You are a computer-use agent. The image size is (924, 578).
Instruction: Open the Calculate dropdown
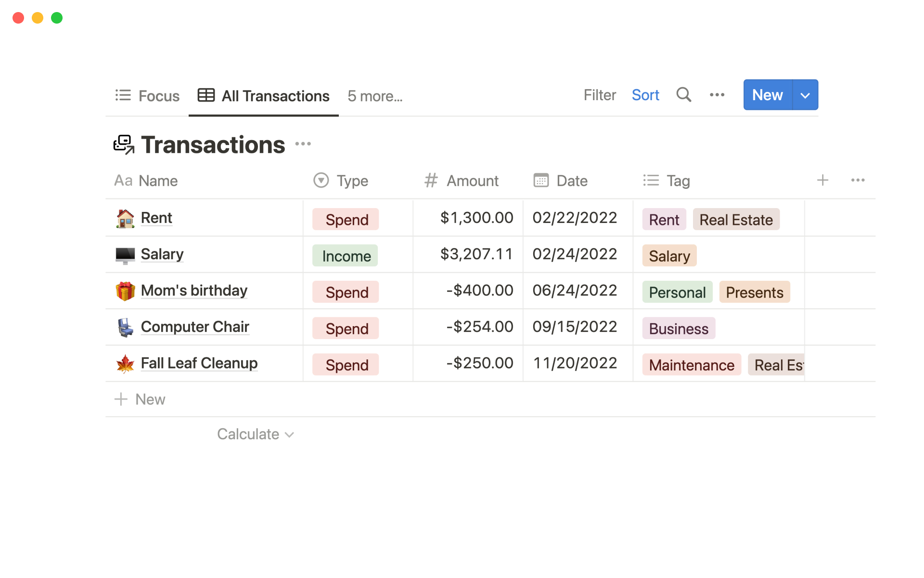coord(255,434)
